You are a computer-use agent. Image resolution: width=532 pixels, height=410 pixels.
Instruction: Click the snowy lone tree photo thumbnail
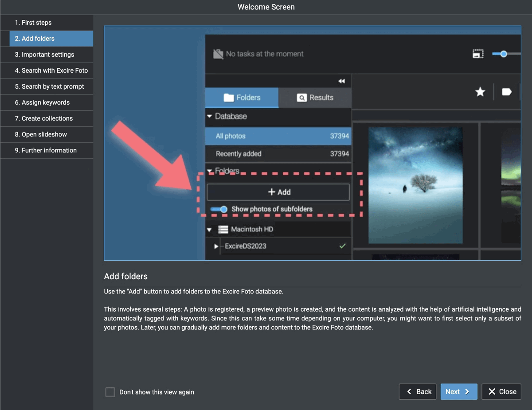pyautogui.click(x=415, y=185)
